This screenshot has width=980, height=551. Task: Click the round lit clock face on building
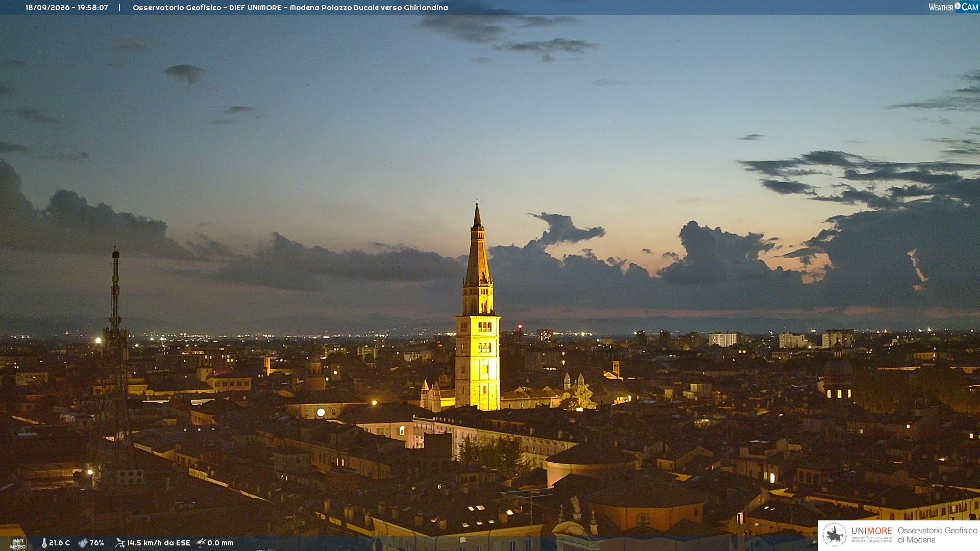(321, 412)
